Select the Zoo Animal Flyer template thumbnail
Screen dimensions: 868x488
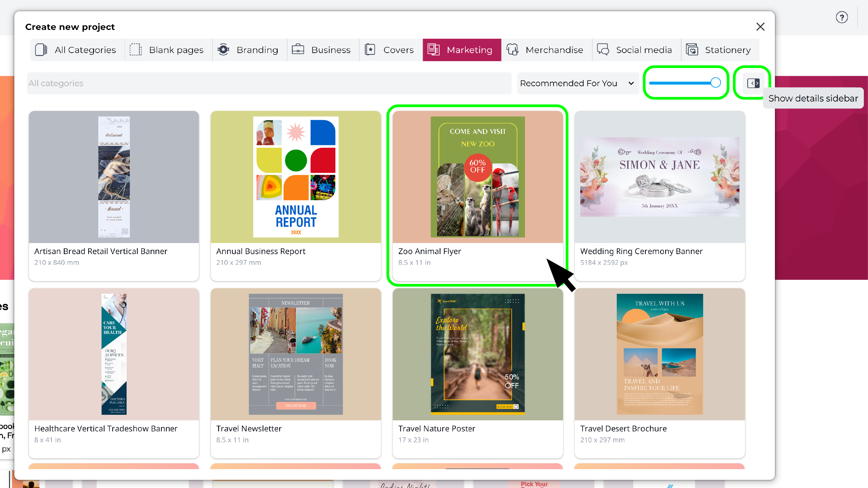point(478,177)
